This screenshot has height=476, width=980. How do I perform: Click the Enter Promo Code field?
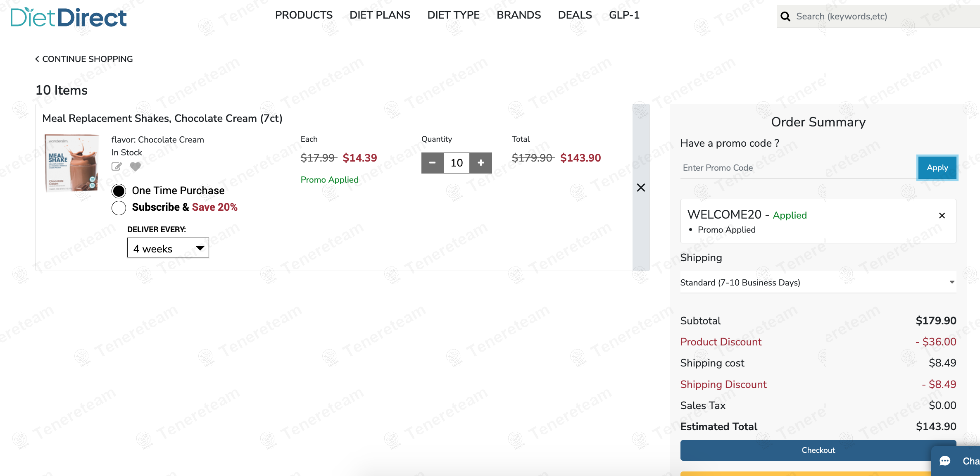coord(797,168)
